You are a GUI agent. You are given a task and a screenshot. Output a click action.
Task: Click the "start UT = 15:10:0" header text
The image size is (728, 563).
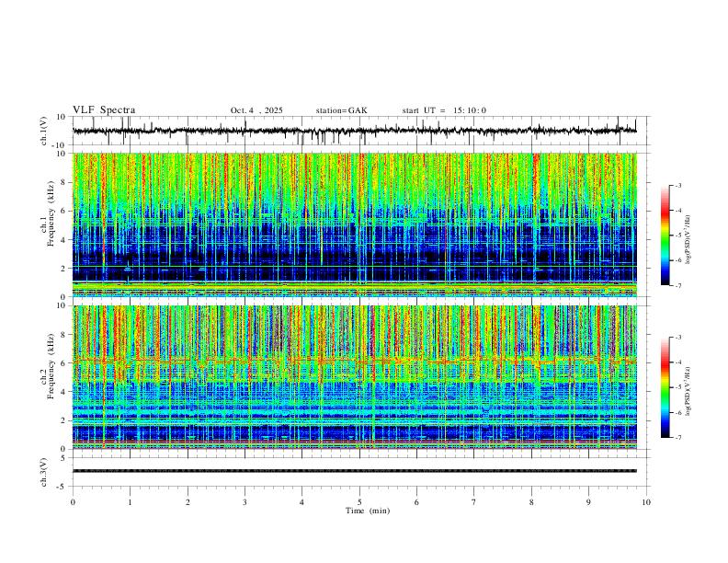[x=444, y=110]
